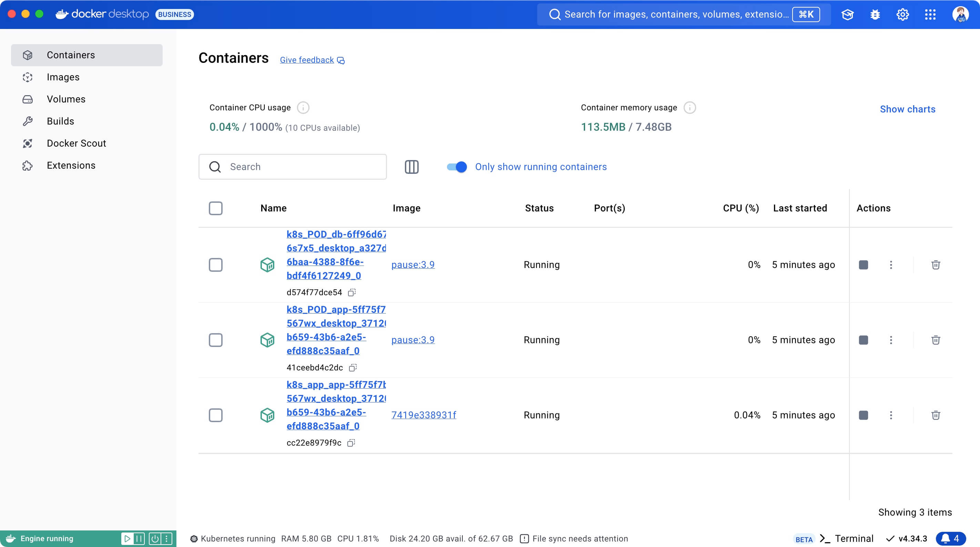Click the search input field

point(292,166)
